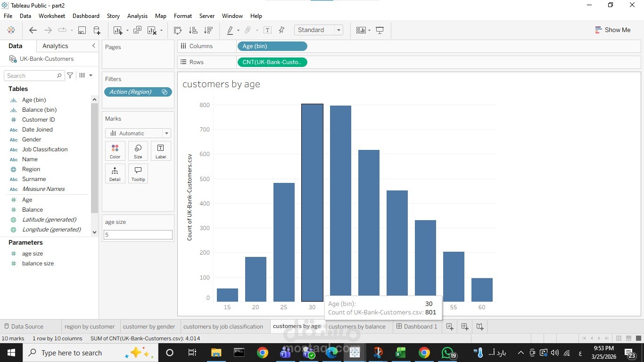Switch to customers by job classification tab
The width and height of the screenshot is (644, 362).
point(223,326)
